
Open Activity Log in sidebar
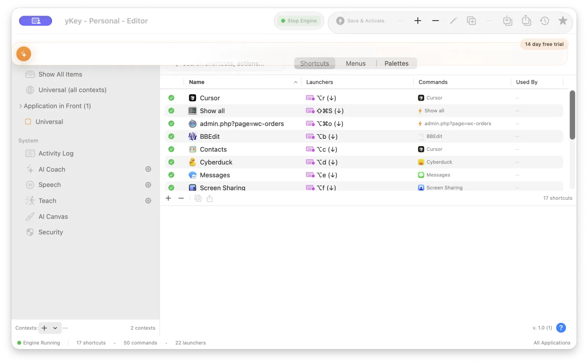[x=56, y=154]
